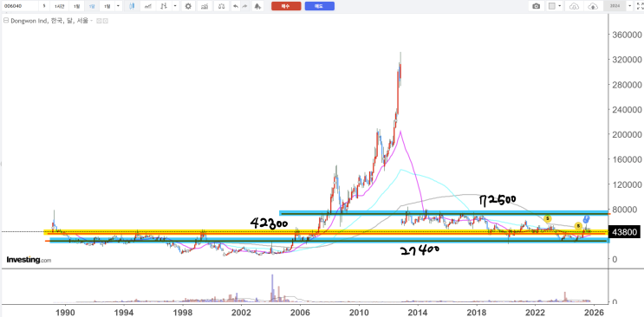
Task: Click the blue event marker near 2025
Action: [587, 218]
